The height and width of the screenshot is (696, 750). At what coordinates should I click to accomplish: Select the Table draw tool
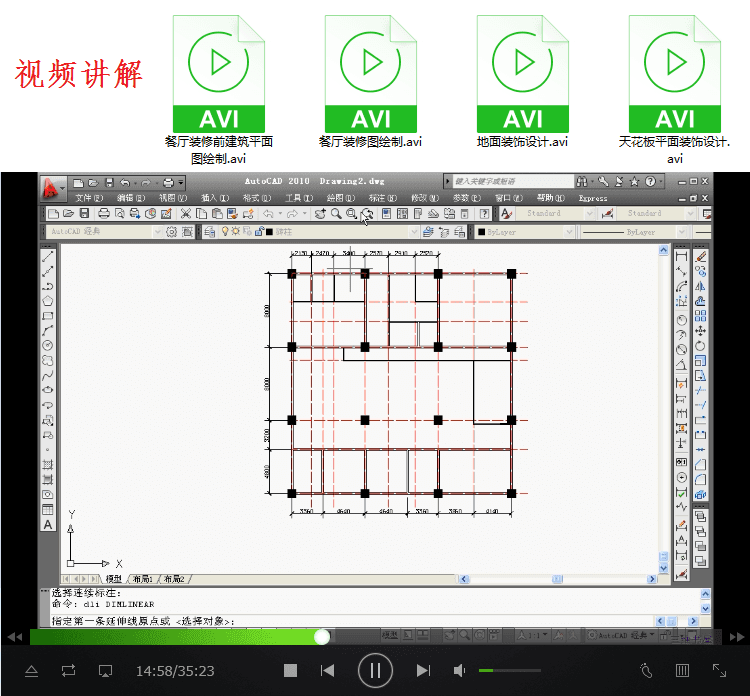coord(48,509)
